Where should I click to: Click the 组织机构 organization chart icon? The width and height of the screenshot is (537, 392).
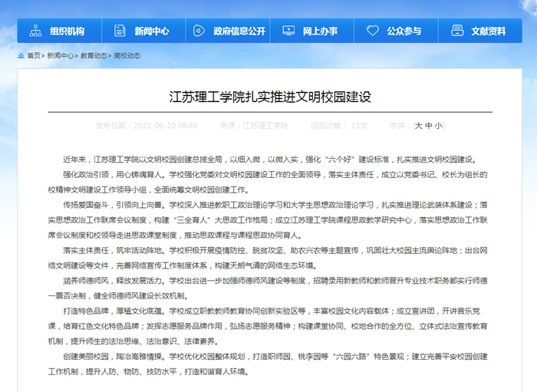[35, 31]
